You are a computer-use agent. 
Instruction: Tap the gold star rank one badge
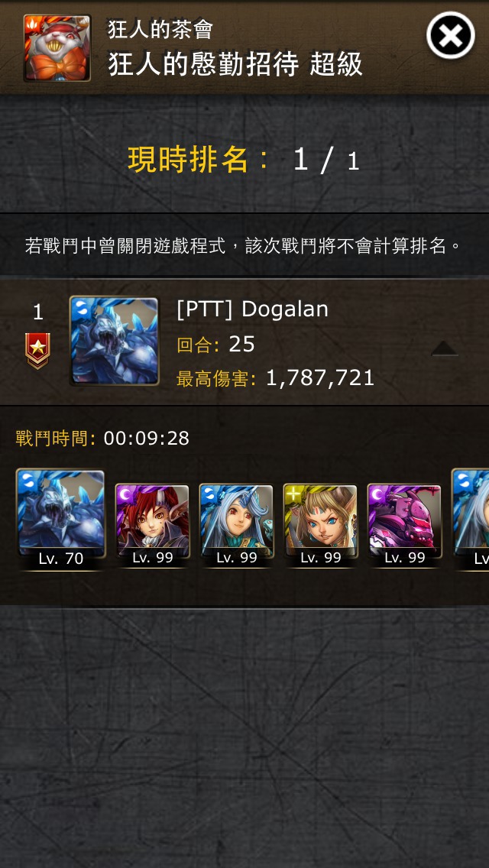(x=37, y=351)
